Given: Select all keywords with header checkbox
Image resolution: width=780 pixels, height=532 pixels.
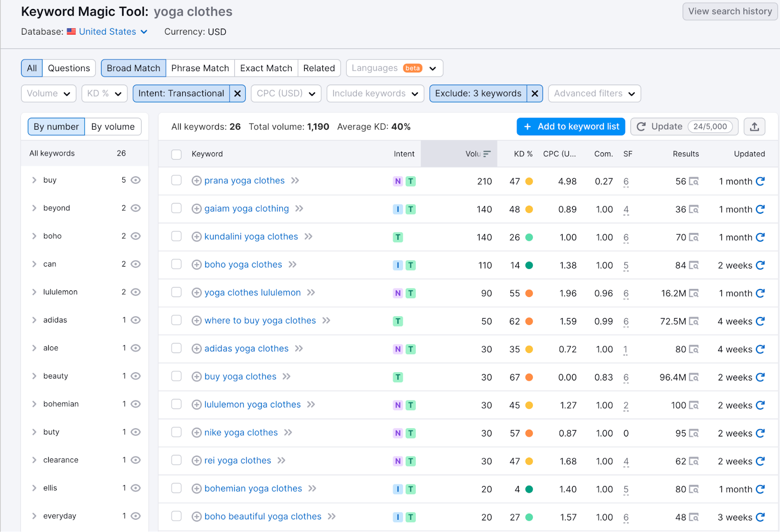Looking at the screenshot, I should [176, 154].
